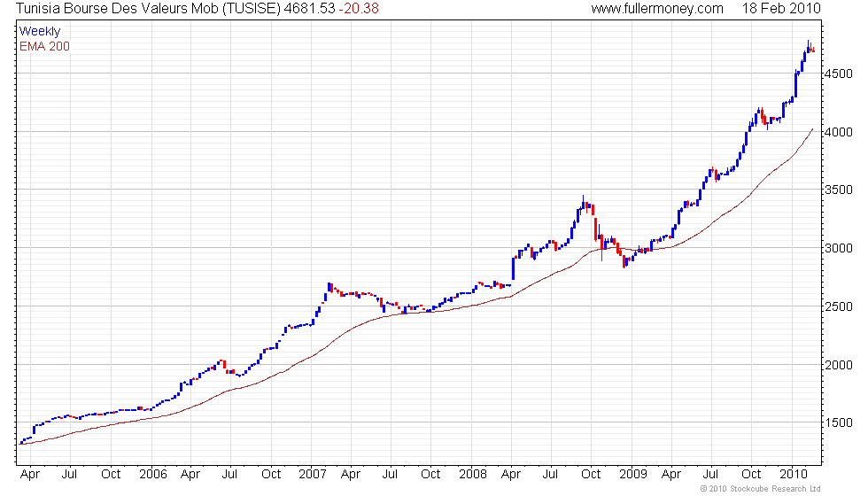The width and height of the screenshot is (868, 496).
Task: Click the first 'Apr' label before the 2006 label
Action: pyautogui.click(x=30, y=475)
